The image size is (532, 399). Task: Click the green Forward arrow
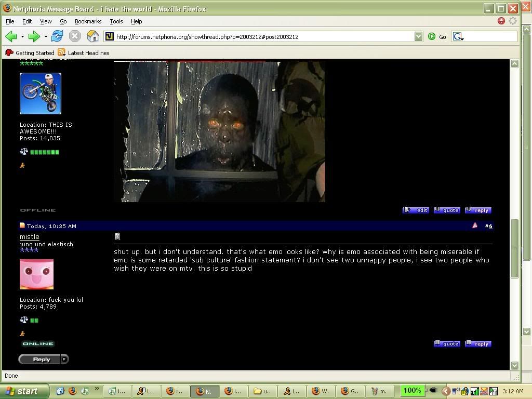[x=34, y=36]
